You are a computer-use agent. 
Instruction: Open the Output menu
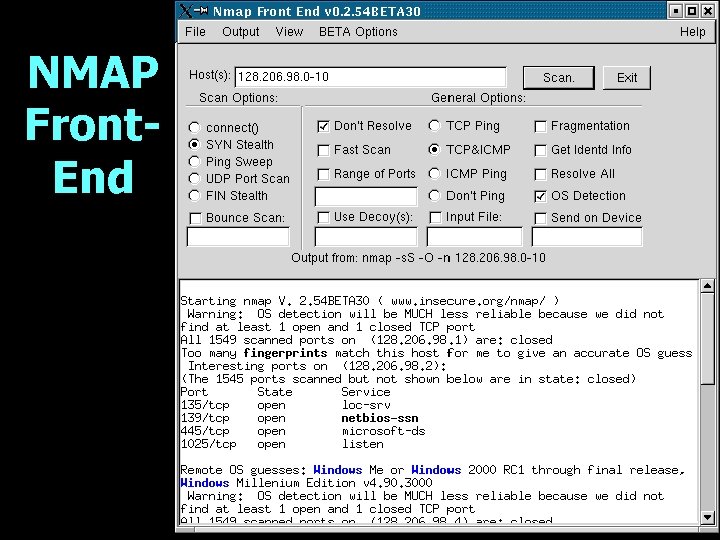click(x=241, y=32)
